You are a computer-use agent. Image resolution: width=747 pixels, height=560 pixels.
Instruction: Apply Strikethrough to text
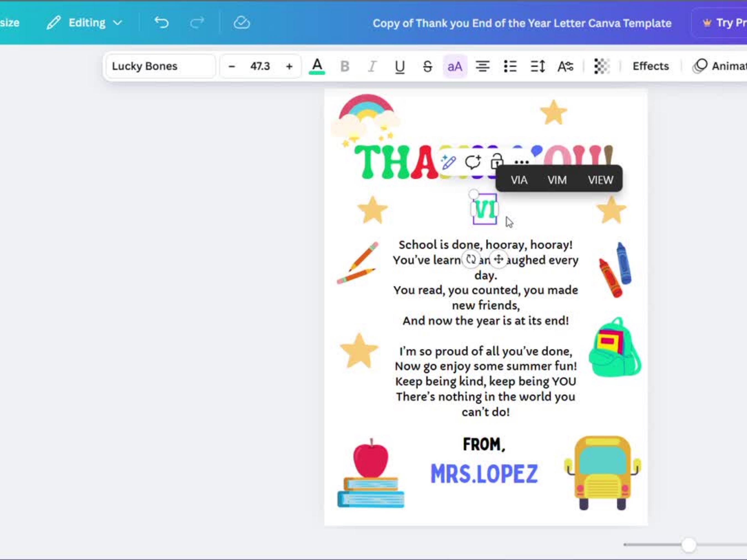[x=427, y=66]
